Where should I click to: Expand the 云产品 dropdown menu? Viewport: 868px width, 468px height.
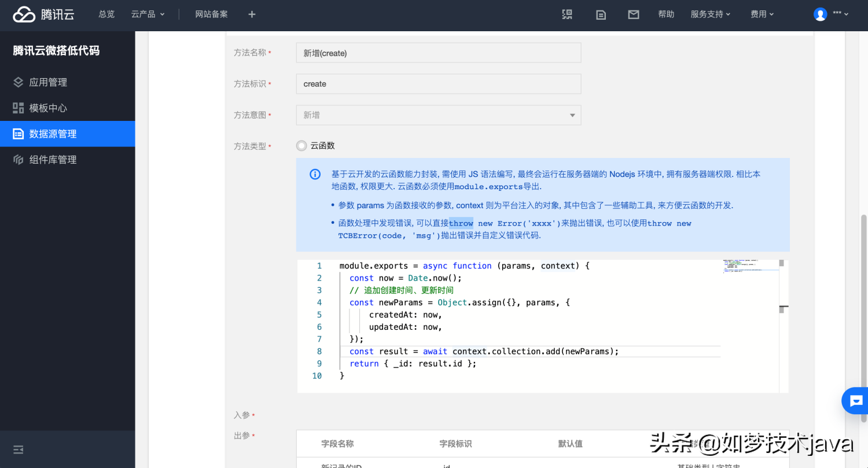[148, 14]
